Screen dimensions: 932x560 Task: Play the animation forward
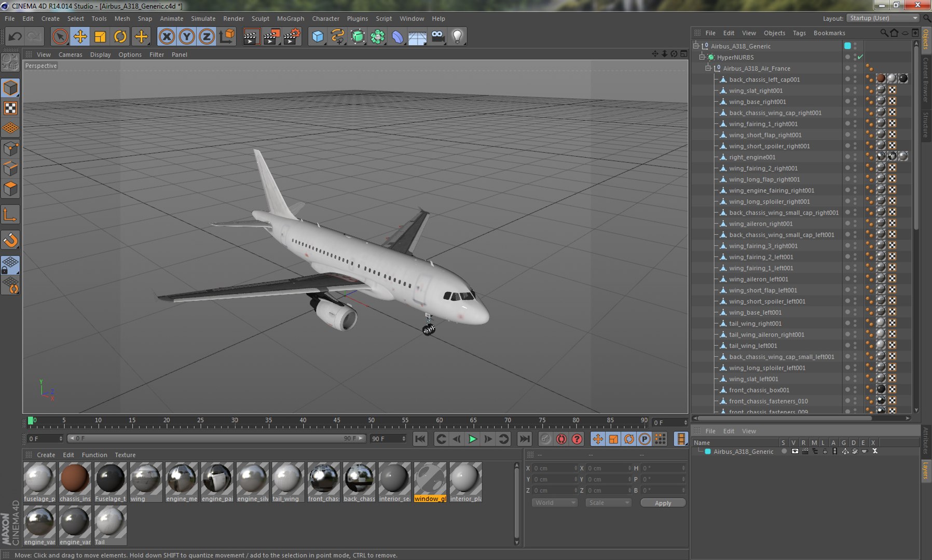tap(472, 439)
